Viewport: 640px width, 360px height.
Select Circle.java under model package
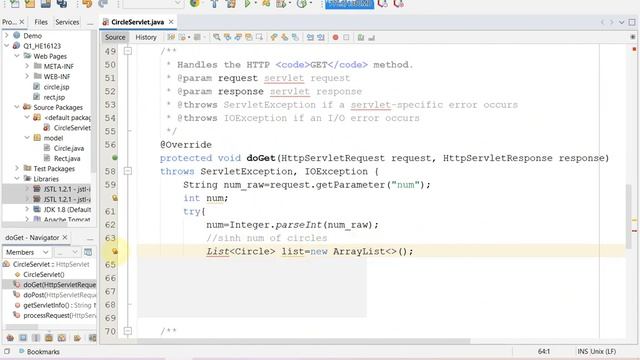point(69,148)
